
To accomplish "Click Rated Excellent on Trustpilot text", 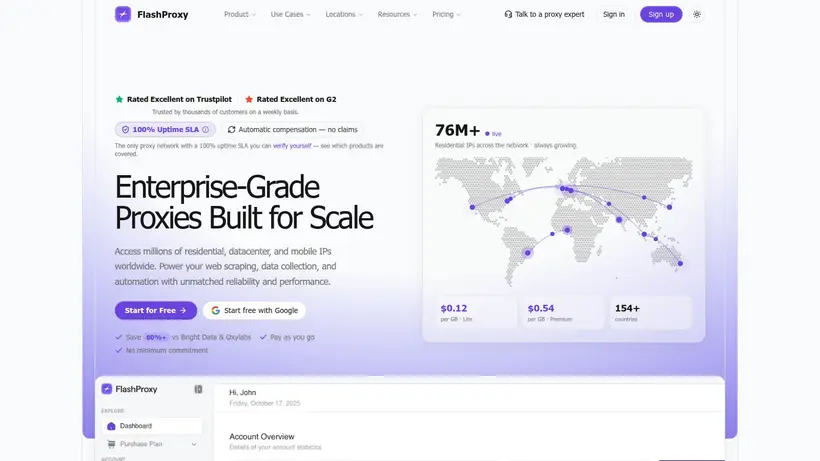I will click(179, 99).
